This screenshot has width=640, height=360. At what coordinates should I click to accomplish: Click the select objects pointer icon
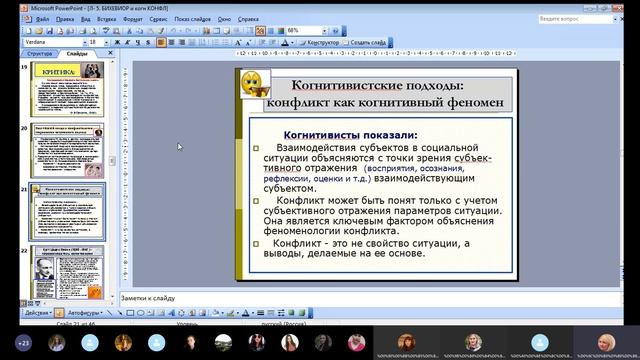click(x=59, y=313)
